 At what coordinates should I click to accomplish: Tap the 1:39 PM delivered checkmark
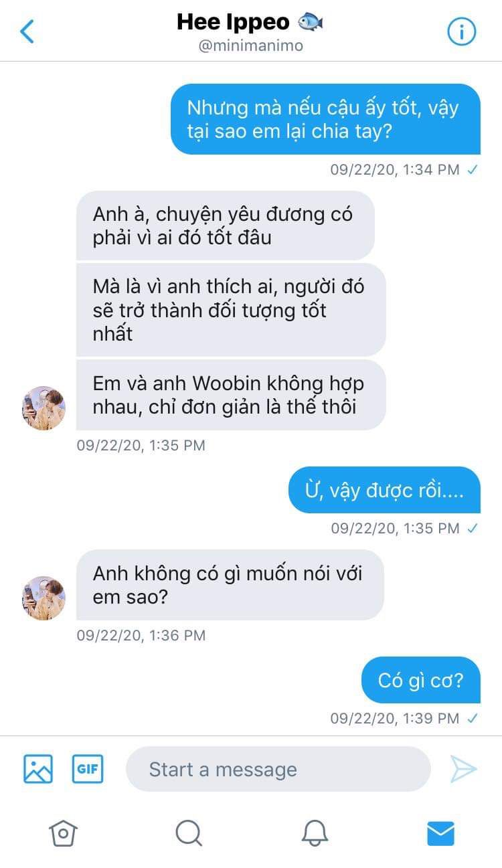pyautogui.click(x=473, y=719)
